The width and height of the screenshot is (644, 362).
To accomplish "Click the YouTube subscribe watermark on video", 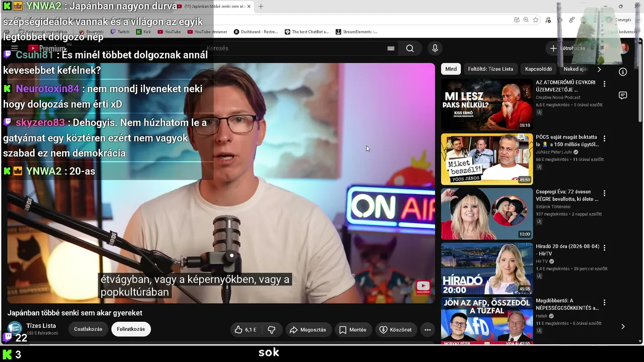I will [x=423, y=287].
